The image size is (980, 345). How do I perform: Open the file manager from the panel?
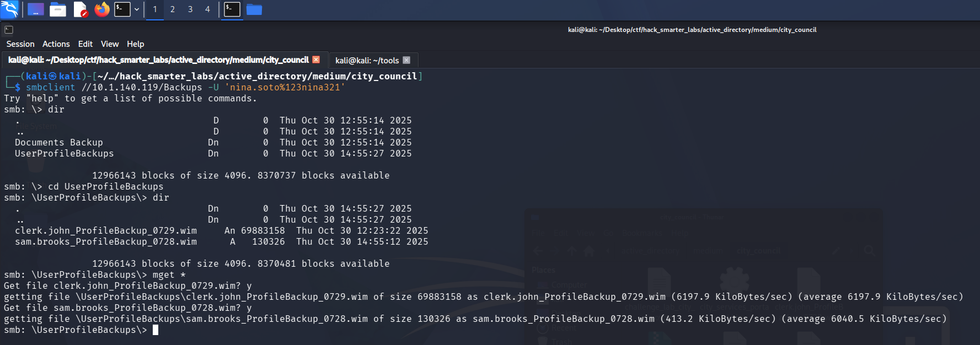click(58, 9)
